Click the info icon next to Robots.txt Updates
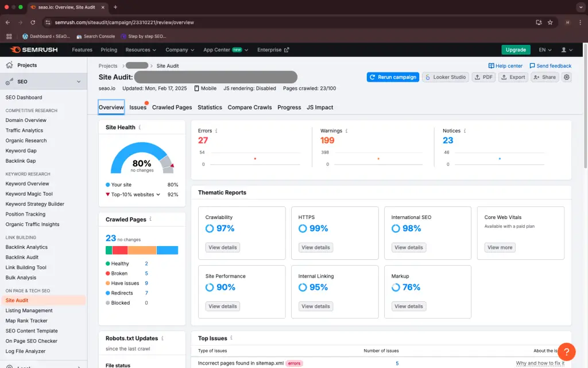This screenshot has width=588, height=368. click(162, 338)
